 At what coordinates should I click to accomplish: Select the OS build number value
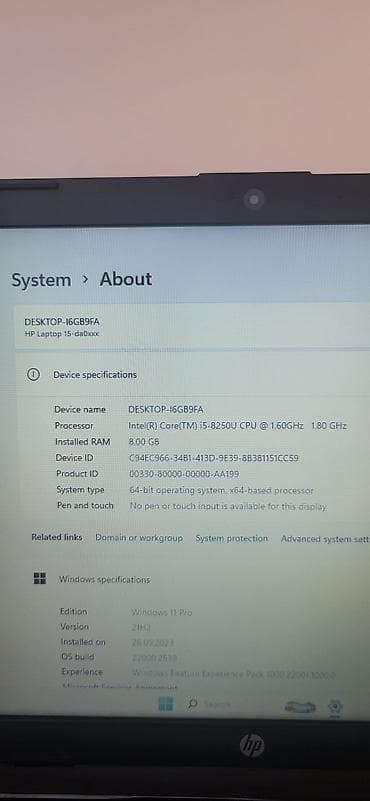coord(154,657)
